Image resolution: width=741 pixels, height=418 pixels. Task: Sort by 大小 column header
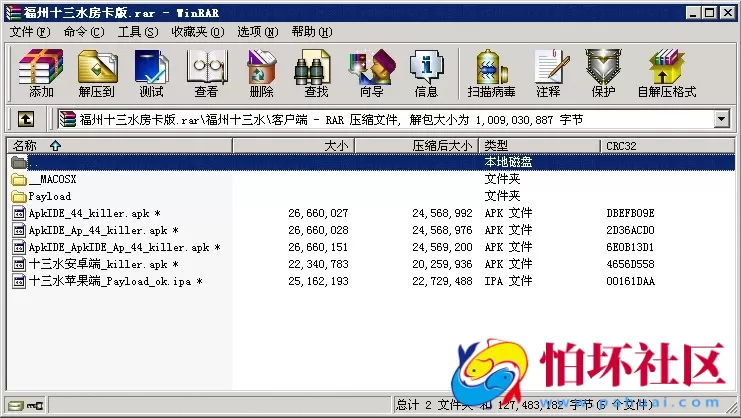pyautogui.click(x=293, y=146)
